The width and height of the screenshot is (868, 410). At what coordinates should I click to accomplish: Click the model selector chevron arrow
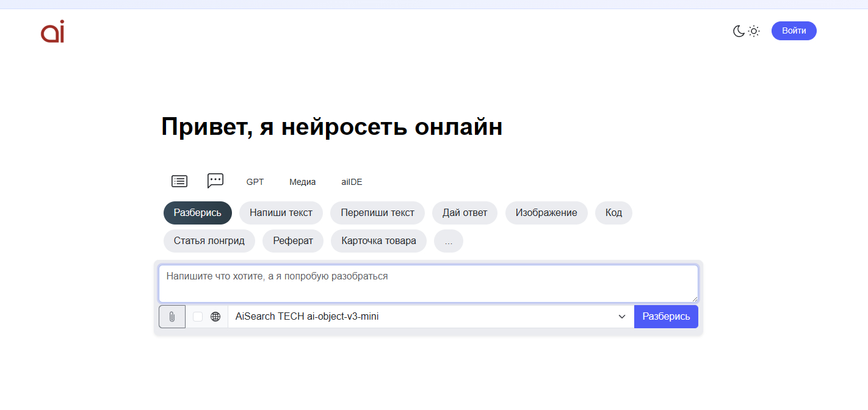(x=622, y=317)
